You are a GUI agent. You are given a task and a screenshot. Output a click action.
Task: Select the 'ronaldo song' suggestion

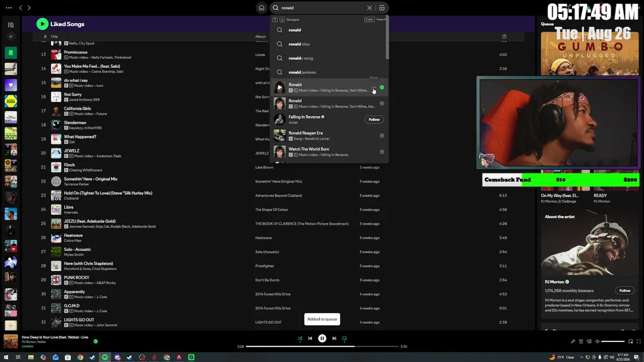coord(329,58)
